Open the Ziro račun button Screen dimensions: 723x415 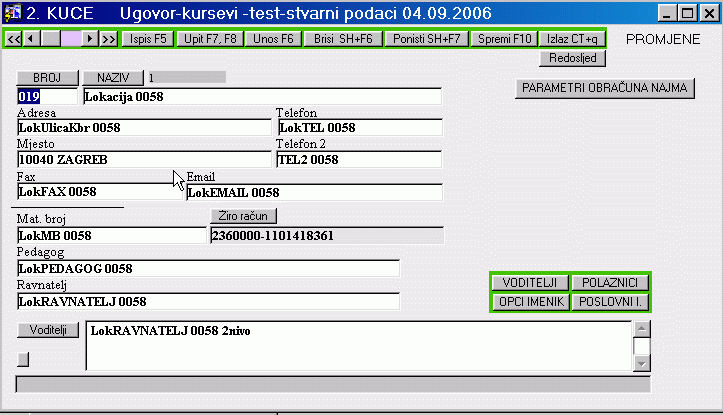click(243, 216)
